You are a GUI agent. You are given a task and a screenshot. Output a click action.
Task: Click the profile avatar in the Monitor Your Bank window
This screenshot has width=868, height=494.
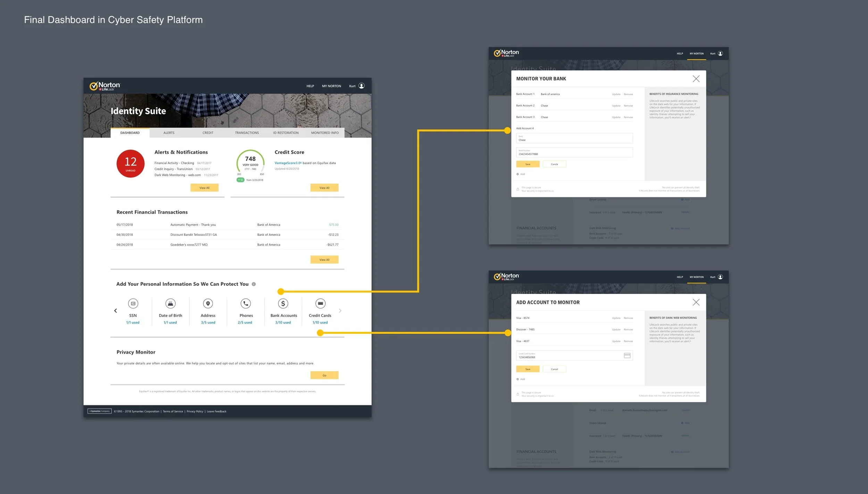click(x=720, y=53)
